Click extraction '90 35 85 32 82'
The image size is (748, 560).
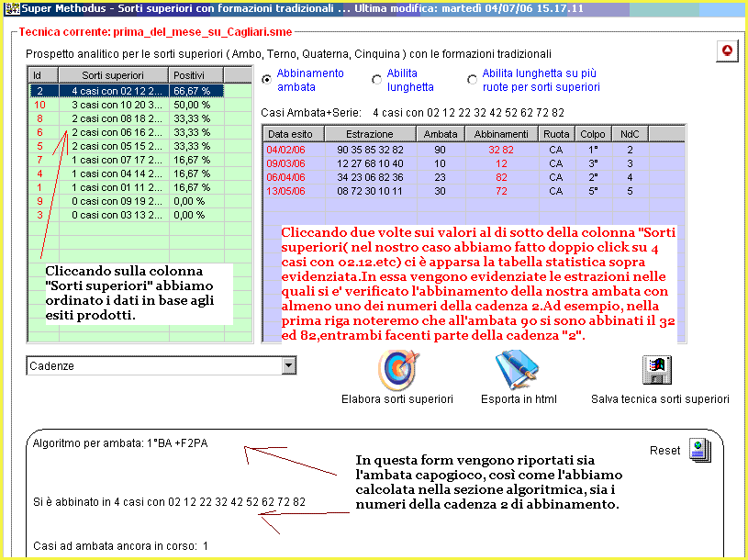(x=370, y=150)
